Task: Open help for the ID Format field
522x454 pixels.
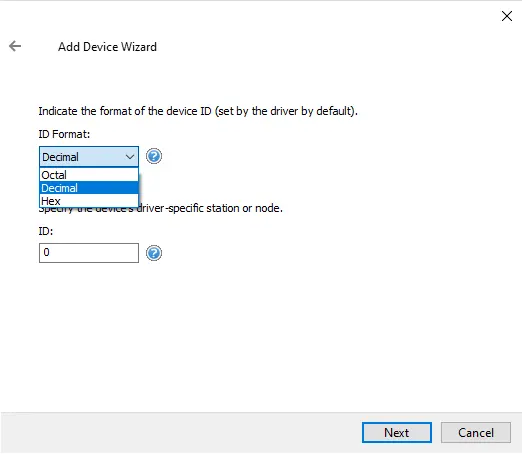Action: [x=154, y=156]
